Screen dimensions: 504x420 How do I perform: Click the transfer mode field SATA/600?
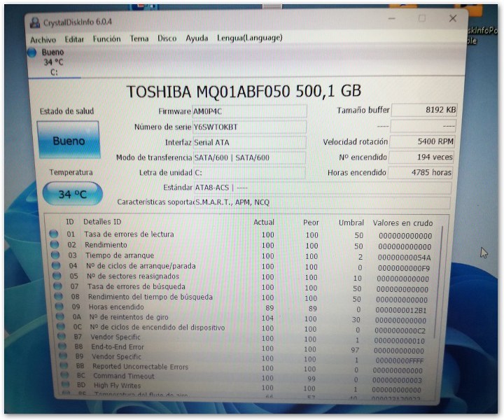(249, 157)
